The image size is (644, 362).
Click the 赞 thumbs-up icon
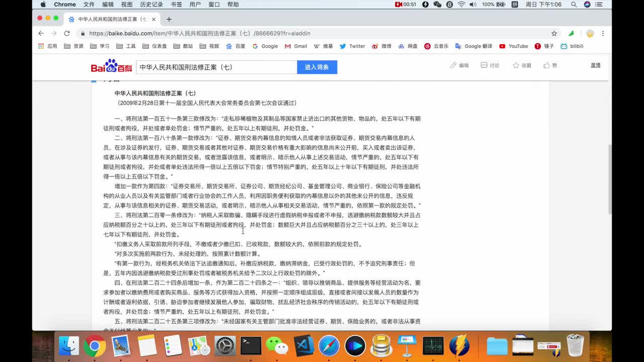click(546, 65)
